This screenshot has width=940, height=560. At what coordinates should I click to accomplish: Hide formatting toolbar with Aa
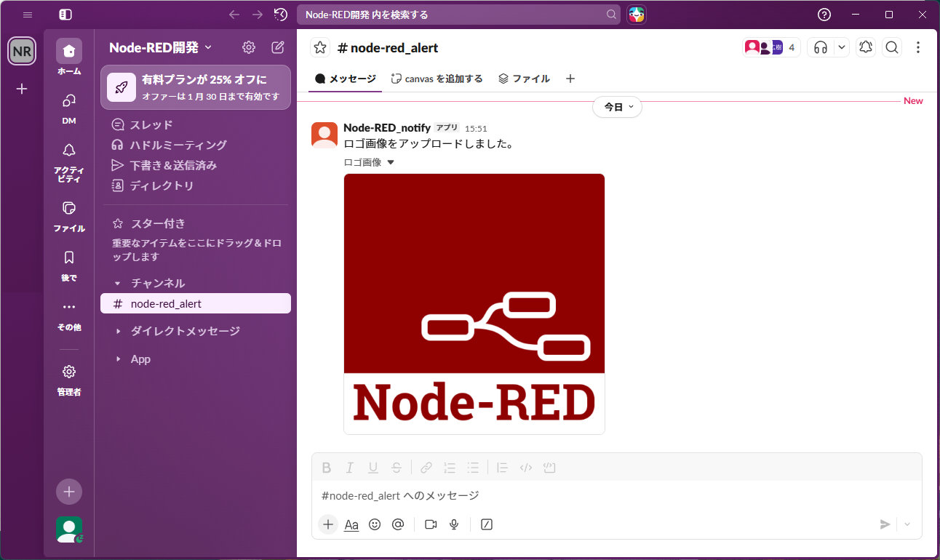[351, 524]
